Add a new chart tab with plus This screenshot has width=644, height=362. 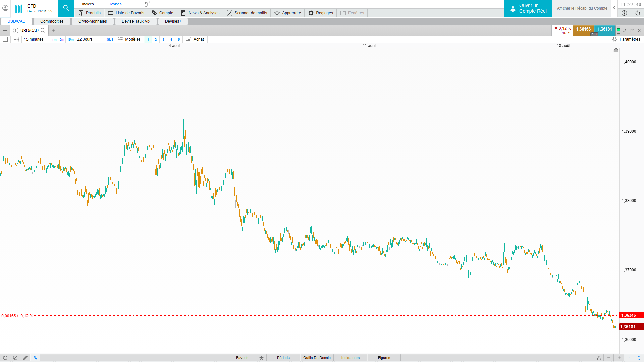[54, 31]
